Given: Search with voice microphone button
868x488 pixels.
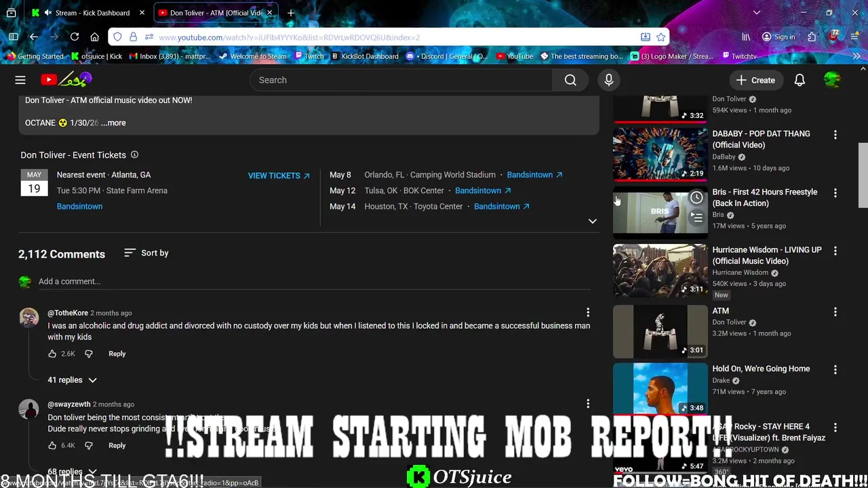Looking at the screenshot, I should [x=609, y=80].
